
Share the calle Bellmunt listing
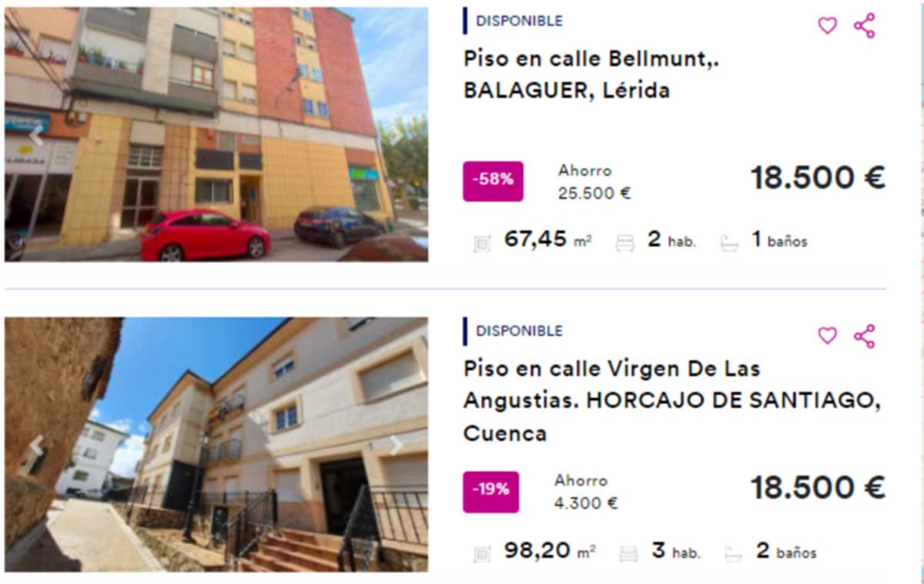pos(865,25)
